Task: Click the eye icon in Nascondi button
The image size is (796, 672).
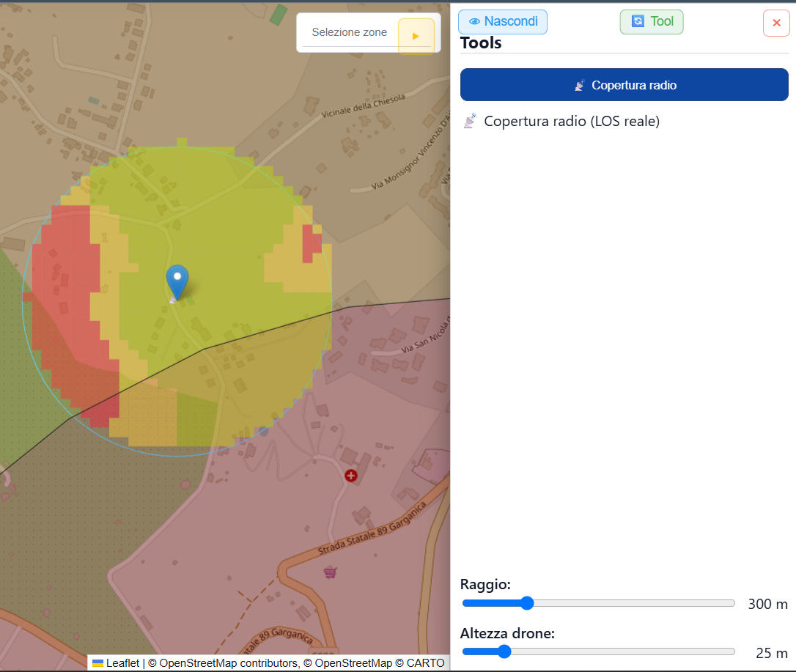Action: [474, 21]
